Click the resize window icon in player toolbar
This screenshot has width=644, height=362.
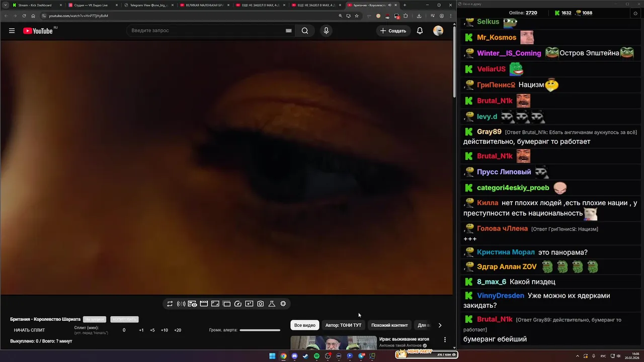tap(215, 304)
